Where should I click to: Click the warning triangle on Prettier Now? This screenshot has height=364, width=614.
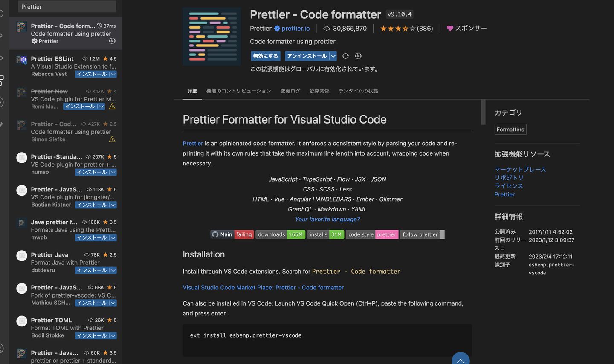click(x=112, y=107)
